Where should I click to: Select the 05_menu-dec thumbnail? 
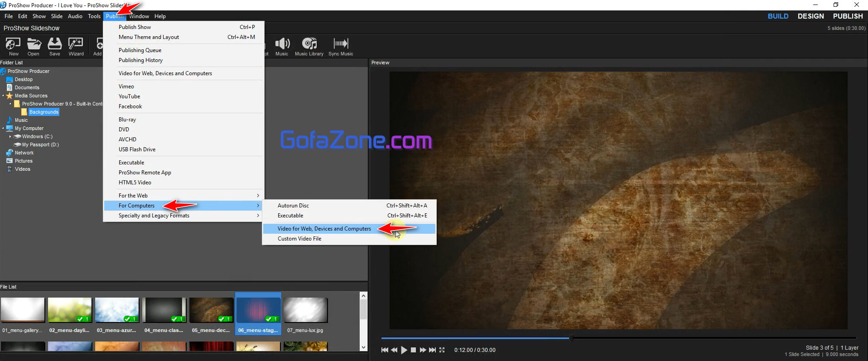pyautogui.click(x=211, y=310)
